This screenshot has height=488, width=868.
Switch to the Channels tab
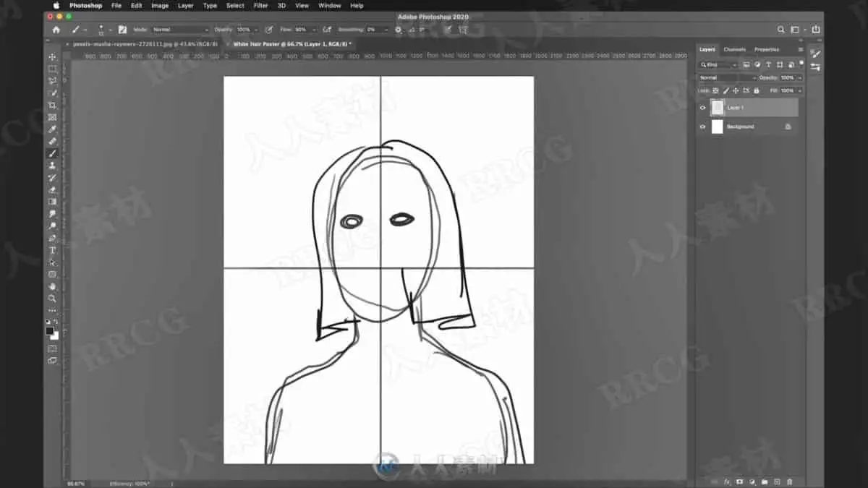734,50
